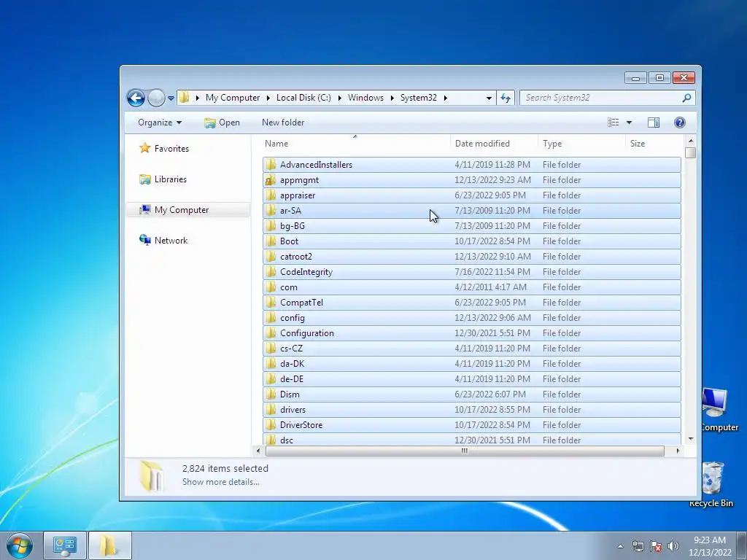747x560 pixels.
Task: Click the horizontal scrollbar left arrow
Action: 258,451
